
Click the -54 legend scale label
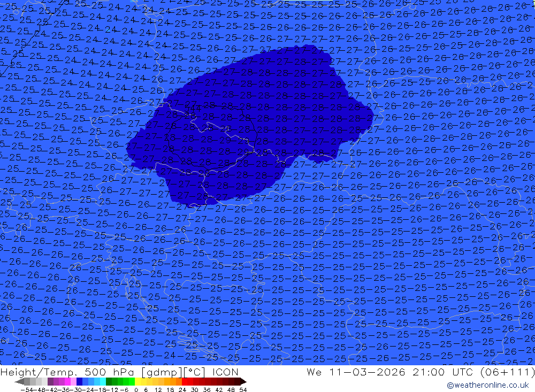click(x=27, y=390)
